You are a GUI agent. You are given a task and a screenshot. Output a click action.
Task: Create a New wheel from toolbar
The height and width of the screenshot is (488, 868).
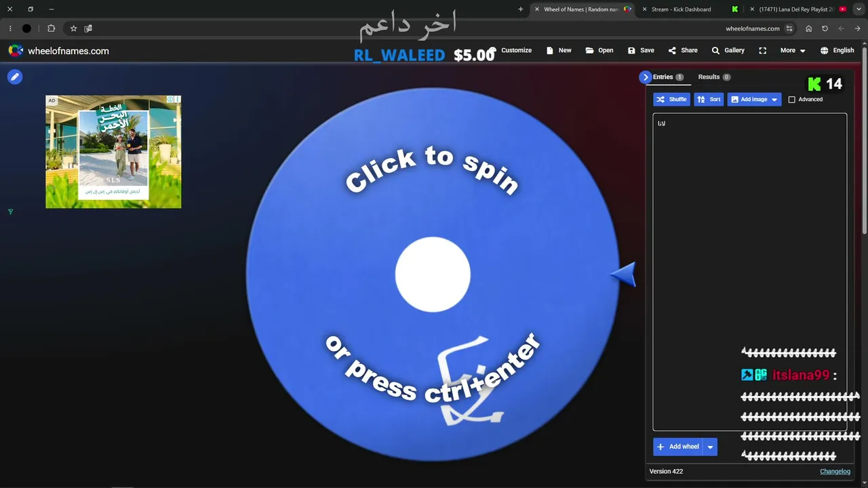coord(559,50)
